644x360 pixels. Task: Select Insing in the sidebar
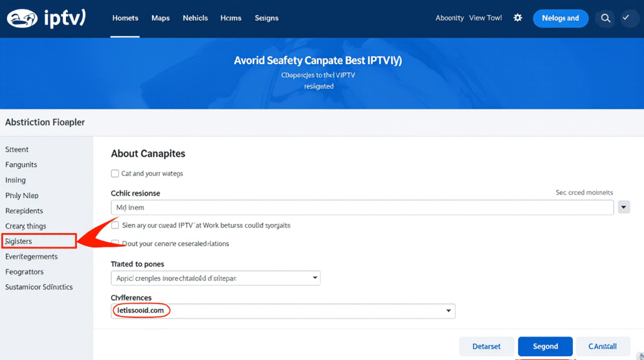click(15, 180)
